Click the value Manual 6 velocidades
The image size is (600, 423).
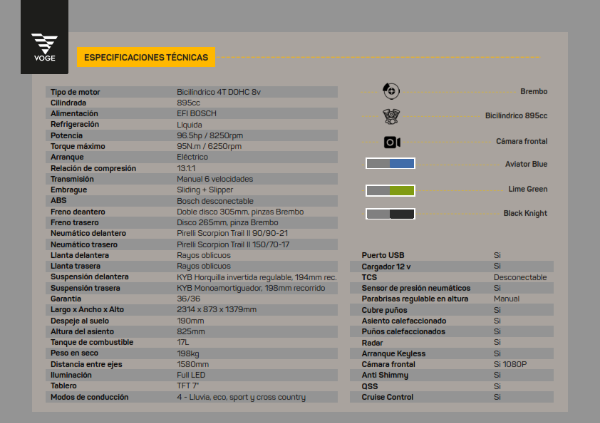[215, 179]
